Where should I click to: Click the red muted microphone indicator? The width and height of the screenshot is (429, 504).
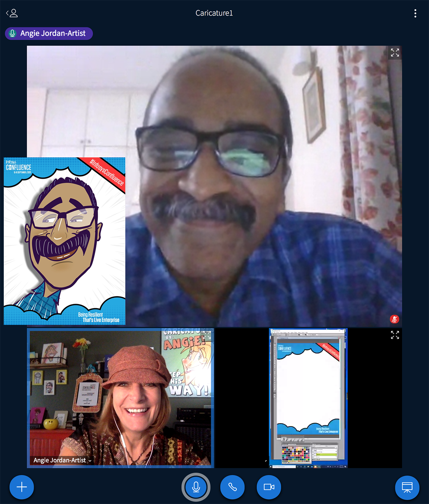(x=394, y=319)
